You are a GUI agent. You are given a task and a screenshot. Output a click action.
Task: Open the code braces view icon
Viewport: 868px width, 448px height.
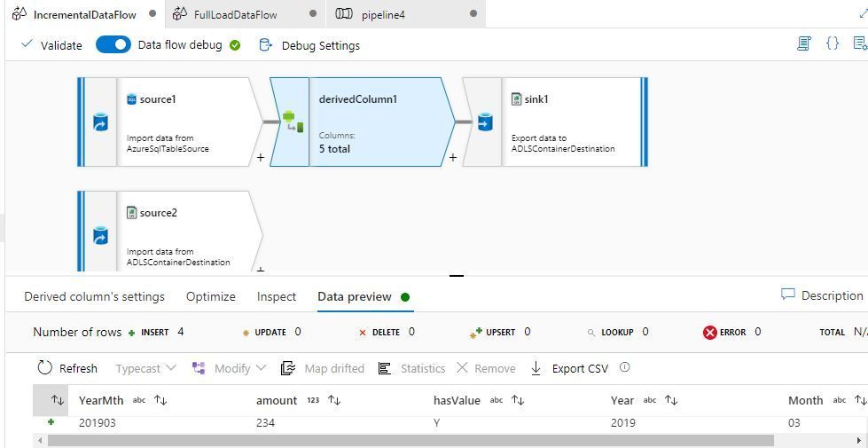coord(833,43)
